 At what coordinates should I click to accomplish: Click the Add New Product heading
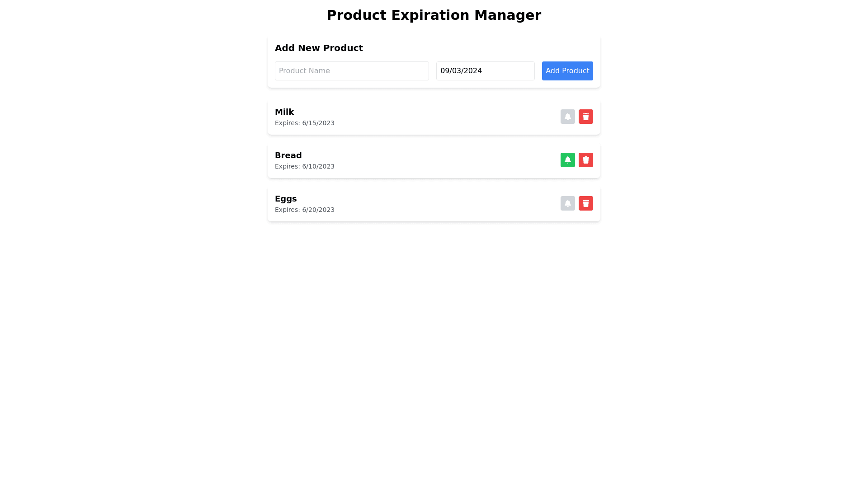coord(319,48)
